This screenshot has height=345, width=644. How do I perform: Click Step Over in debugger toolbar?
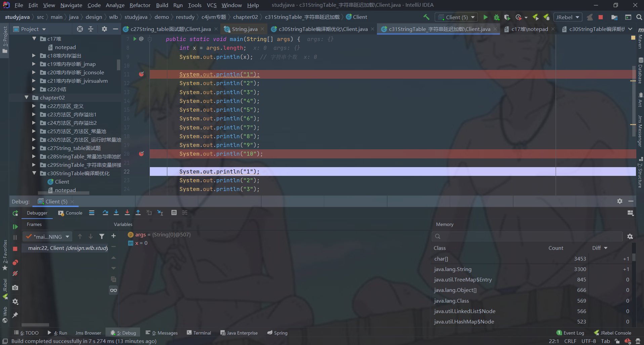(105, 213)
